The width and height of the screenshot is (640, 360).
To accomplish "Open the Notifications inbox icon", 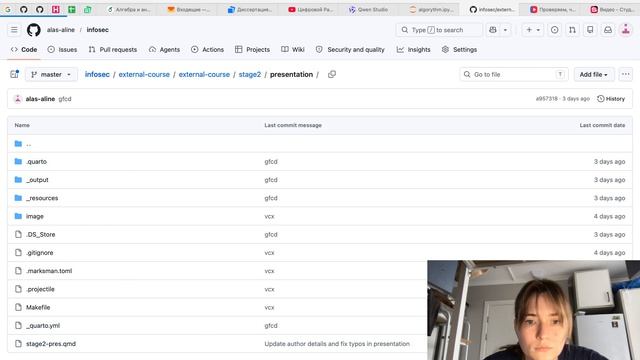I will 608,30.
